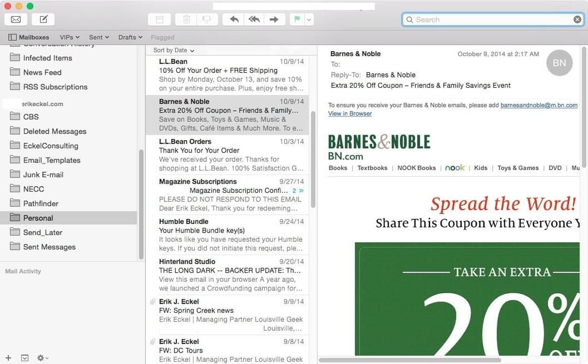Select the EckelConsulting folder

(68, 145)
